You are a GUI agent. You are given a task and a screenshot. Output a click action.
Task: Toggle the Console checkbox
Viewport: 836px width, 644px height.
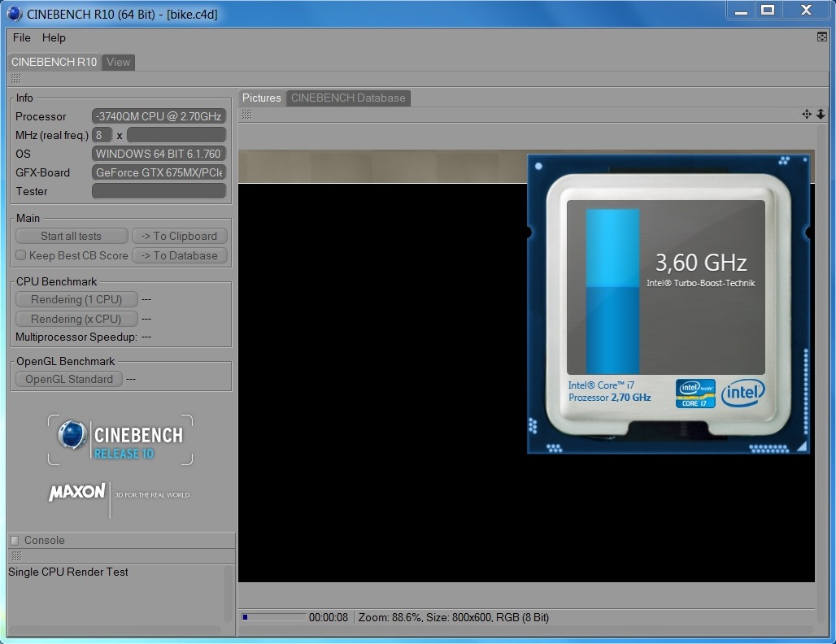pyautogui.click(x=15, y=540)
